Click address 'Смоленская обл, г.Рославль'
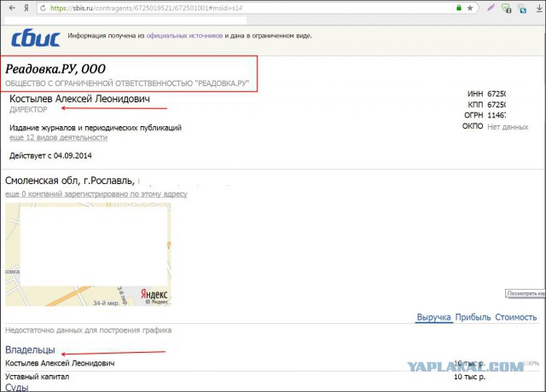Screen dimensions: 546x392 click(x=70, y=181)
